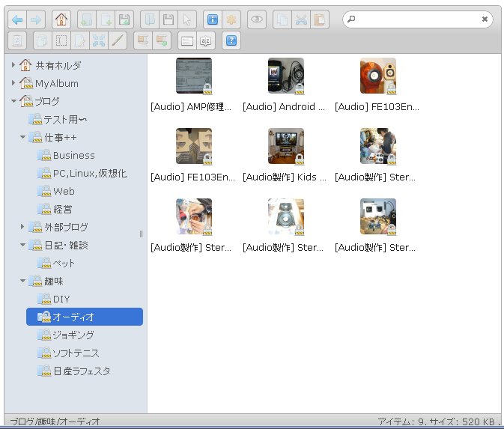Click the forward arrow navigation icon
504x429 pixels.
35,19
